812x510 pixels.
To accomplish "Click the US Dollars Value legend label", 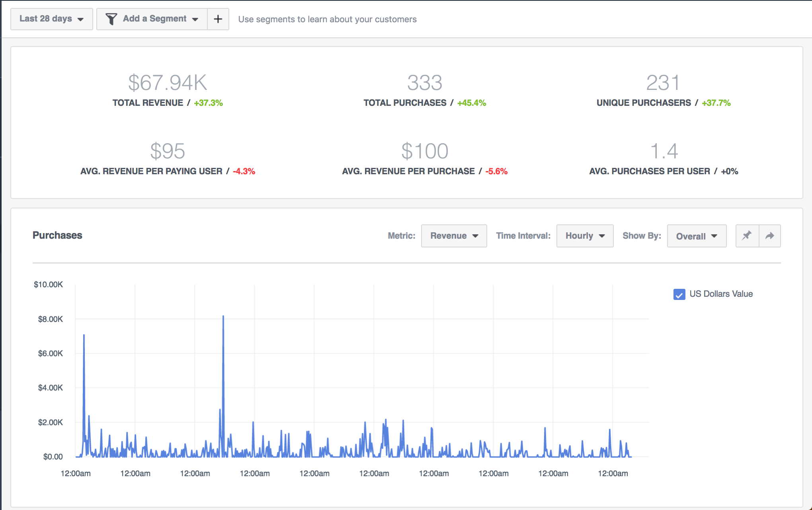I will (721, 294).
